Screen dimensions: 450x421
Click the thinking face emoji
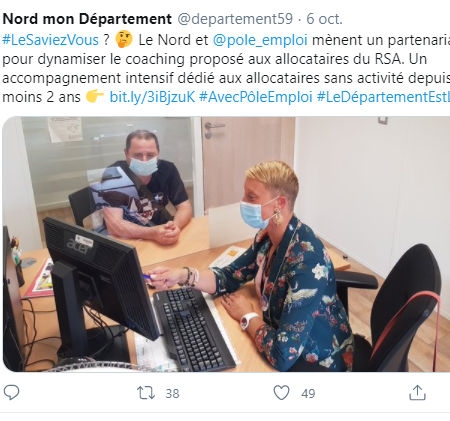(124, 39)
